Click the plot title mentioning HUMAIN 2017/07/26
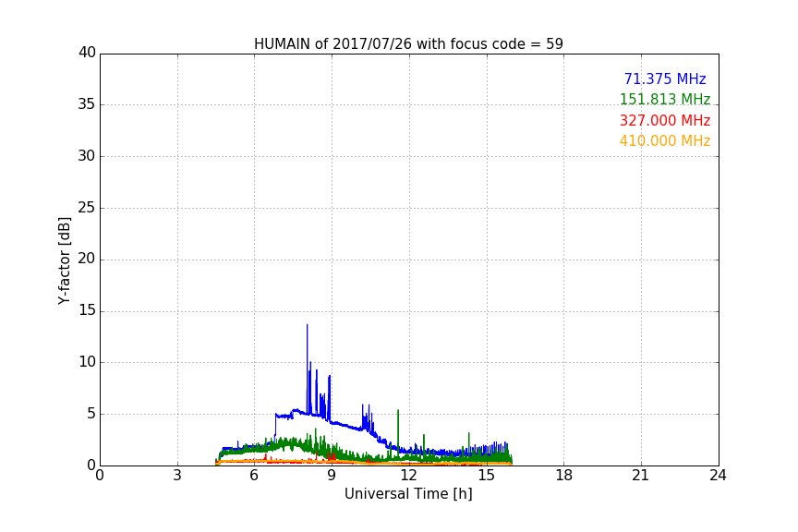The height and width of the screenshot is (532, 798). tap(408, 43)
